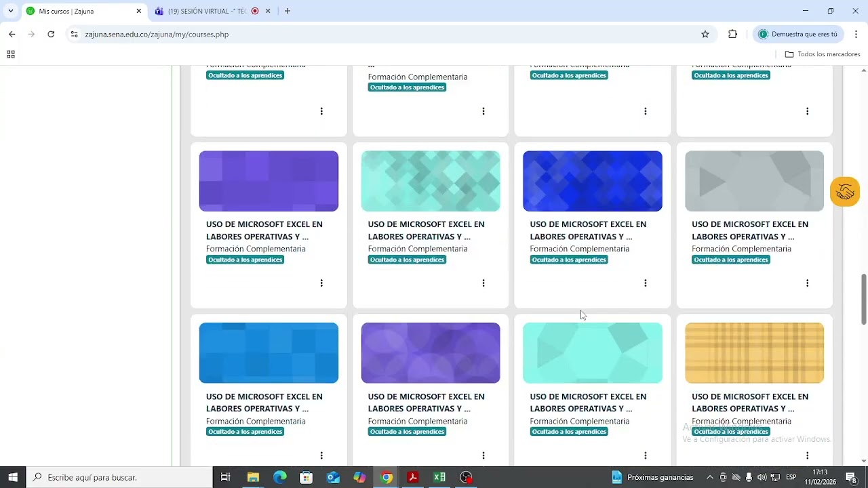Open Task View on the taskbar
The height and width of the screenshot is (488, 868).
tap(226, 477)
